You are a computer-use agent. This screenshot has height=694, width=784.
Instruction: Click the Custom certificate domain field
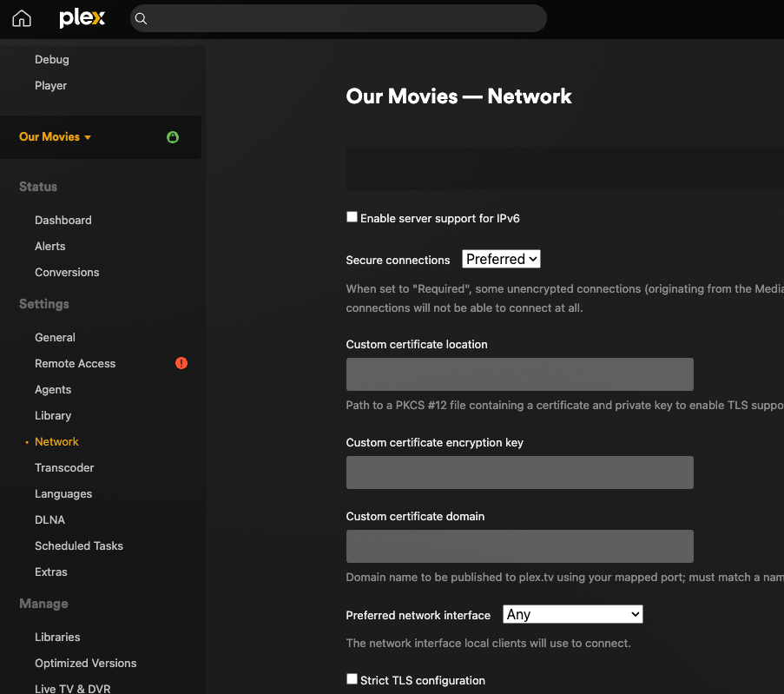[519, 546]
